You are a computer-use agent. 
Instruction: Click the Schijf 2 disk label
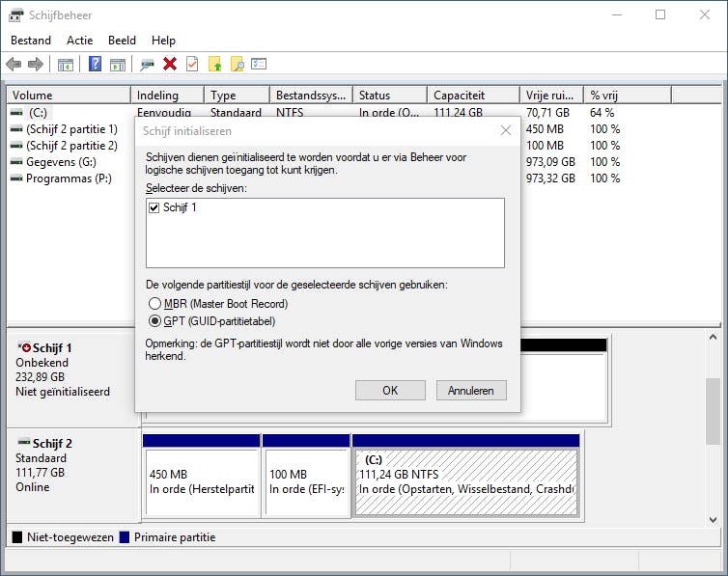click(52, 444)
